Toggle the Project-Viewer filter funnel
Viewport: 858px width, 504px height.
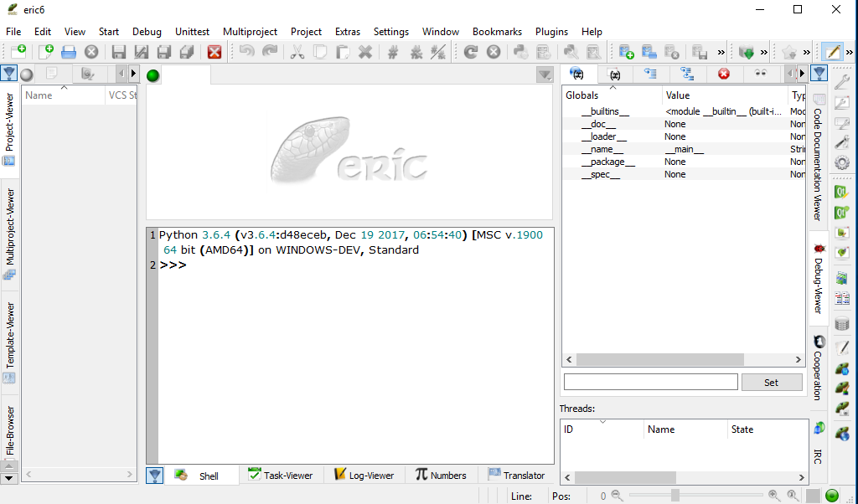coord(9,73)
